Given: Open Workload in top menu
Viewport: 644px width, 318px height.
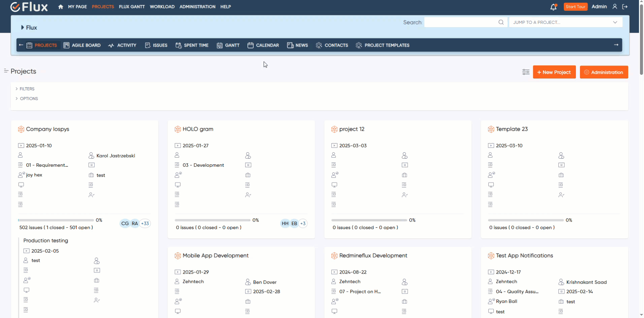Looking at the screenshot, I should click(162, 7).
